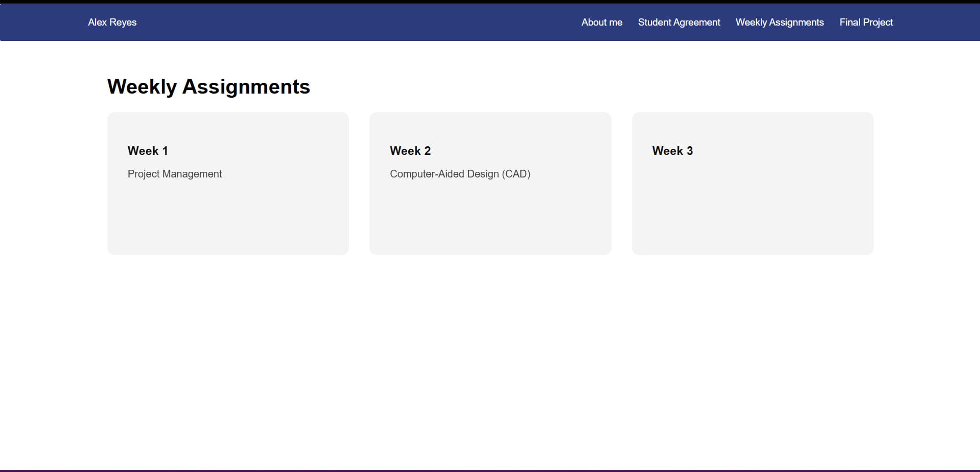The width and height of the screenshot is (980, 472).
Task: Open the About me page
Action: click(x=601, y=22)
